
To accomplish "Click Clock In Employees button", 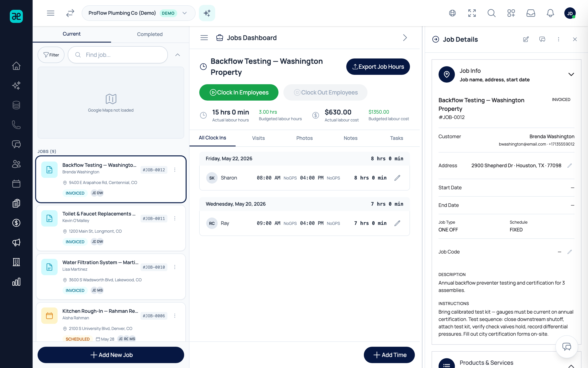I will click(x=239, y=92).
